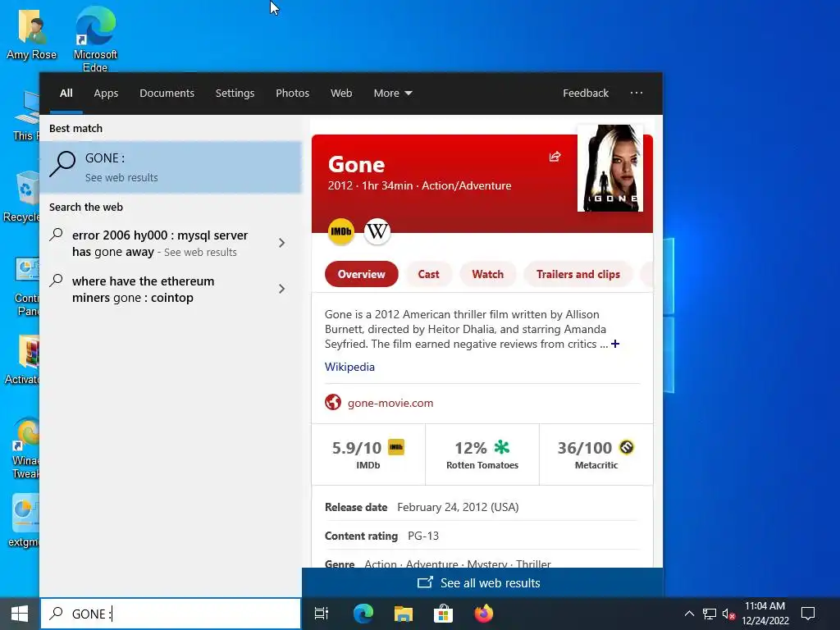Image resolution: width=840 pixels, height=630 pixels.
Task: Select the Amy Rose desktop folder
Action: click(x=32, y=34)
